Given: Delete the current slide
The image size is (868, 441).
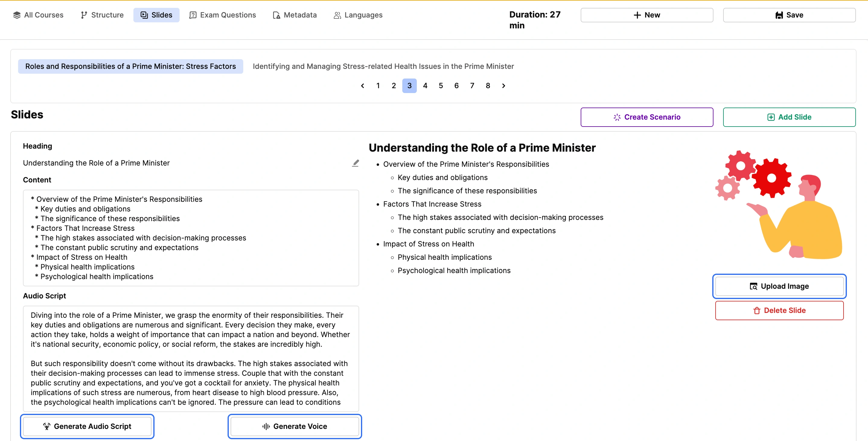Looking at the screenshot, I should pos(779,311).
